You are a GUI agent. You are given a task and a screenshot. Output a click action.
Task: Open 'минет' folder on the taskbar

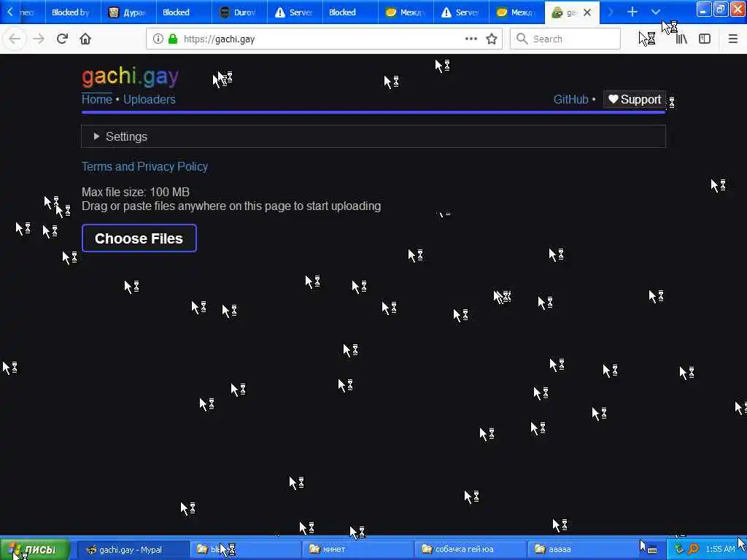(x=357, y=550)
